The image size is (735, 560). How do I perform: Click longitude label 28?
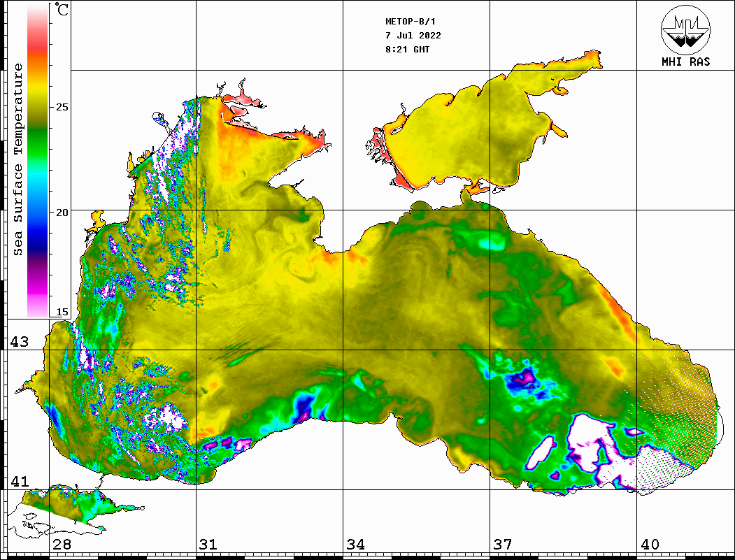[62, 545]
